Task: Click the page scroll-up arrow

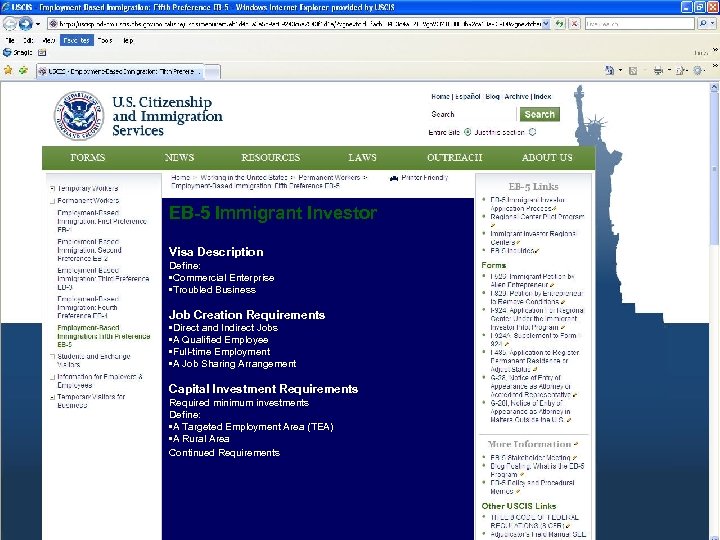Action: [x=714, y=87]
